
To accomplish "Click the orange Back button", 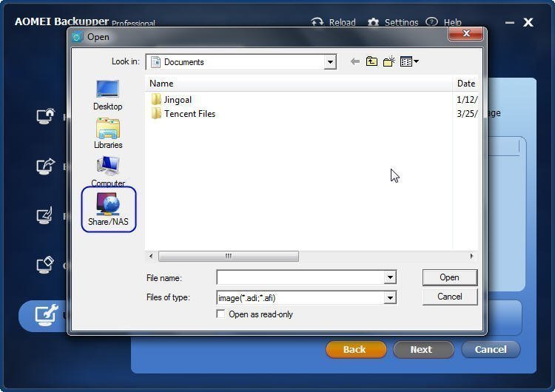I will point(356,350).
